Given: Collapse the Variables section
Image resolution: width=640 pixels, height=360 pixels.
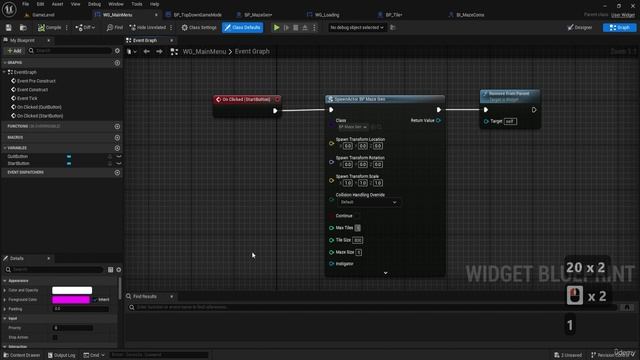Looking at the screenshot, I should click(4, 148).
